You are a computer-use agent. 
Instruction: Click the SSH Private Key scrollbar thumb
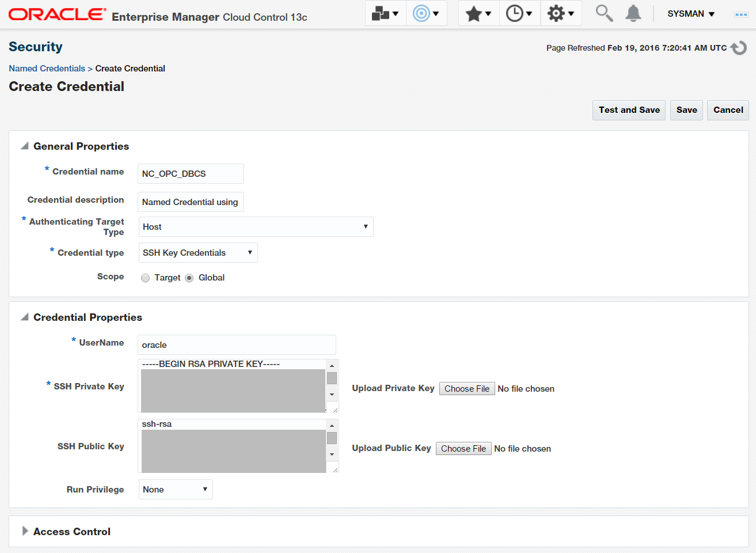coord(332,378)
